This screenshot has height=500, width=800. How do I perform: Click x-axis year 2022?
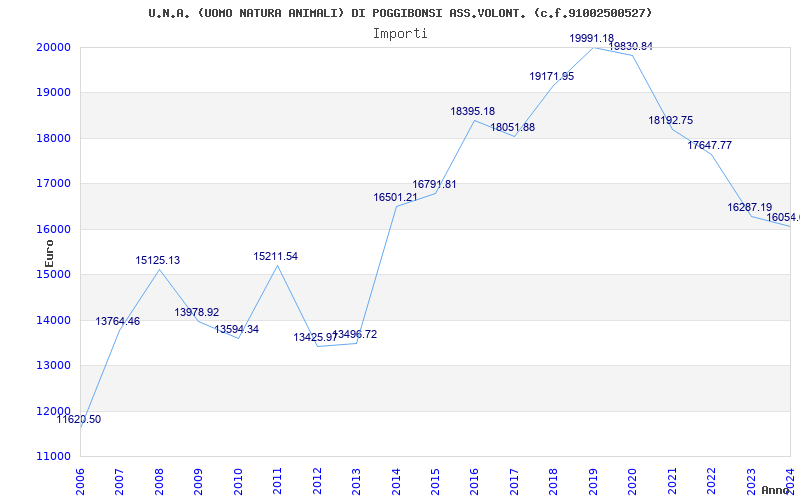point(711,481)
